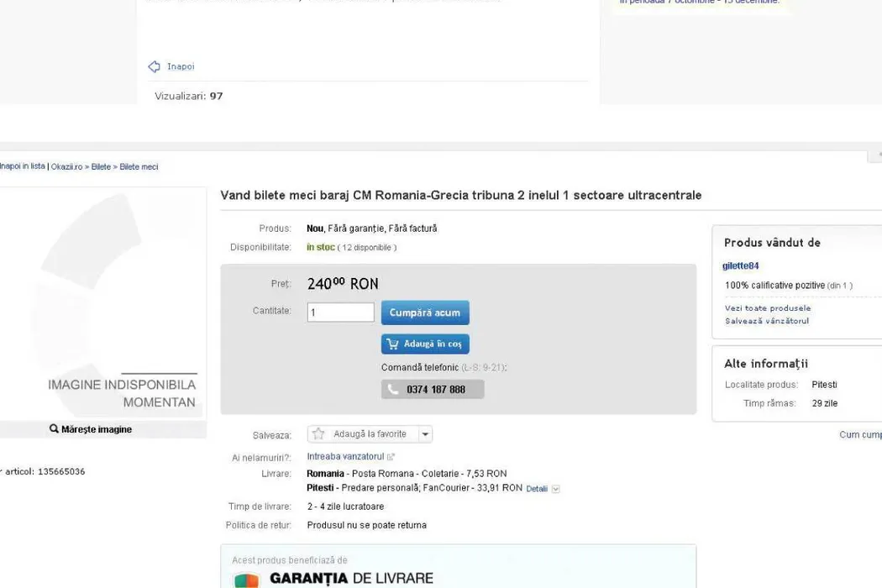882x588 pixels.
Task: Click Vezi toate produsele link
Action: [767, 308]
